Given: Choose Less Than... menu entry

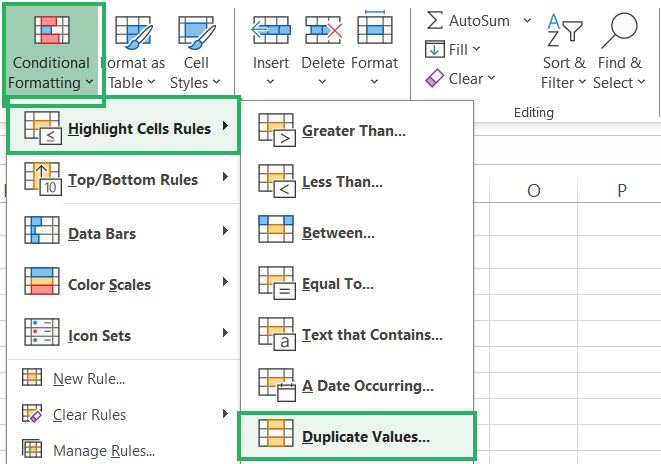Looking at the screenshot, I should (357, 182).
